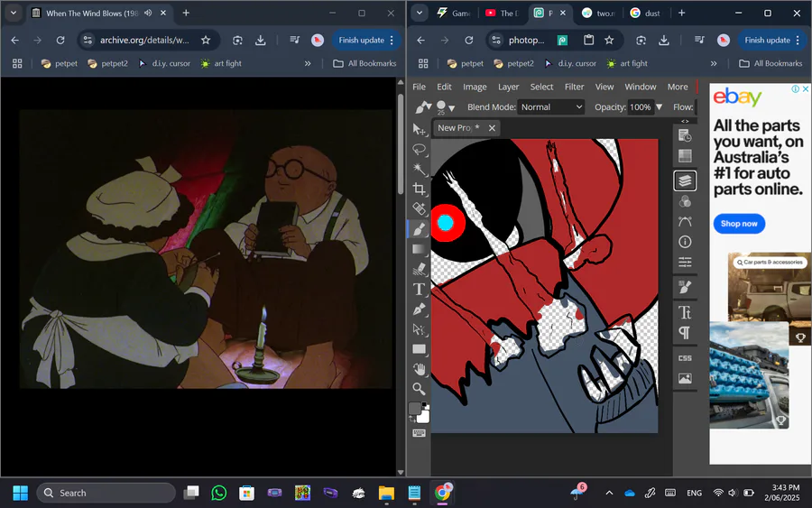Viewport: 812px width, 508px height.
Task: Select the Type tool
Action: [x=419, y=289]
